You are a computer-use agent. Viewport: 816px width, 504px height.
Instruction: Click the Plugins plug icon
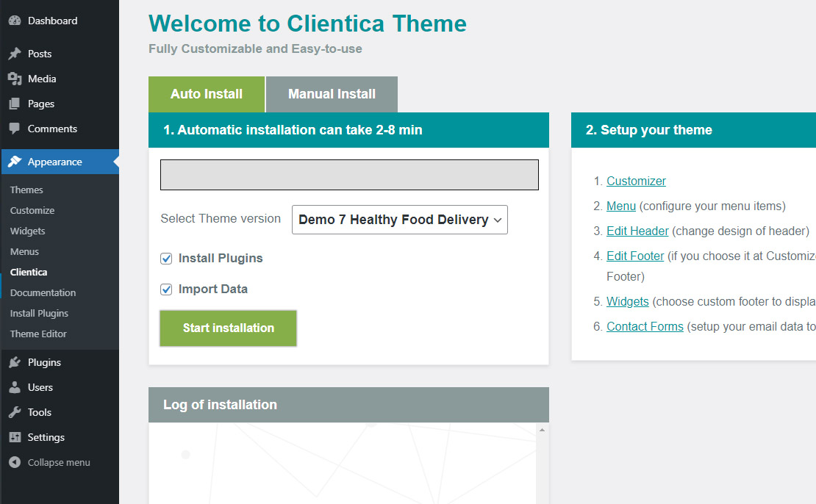click(15, 362)
